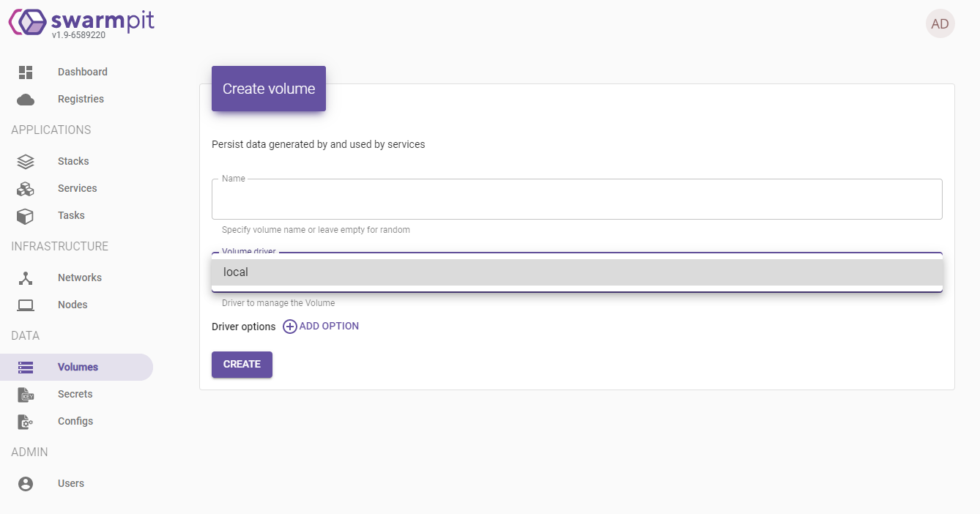Image resolution: width=980 pixels, height=514 pixels.
Task: Click the Networks nodes icon
Action: tap(26, 278)
